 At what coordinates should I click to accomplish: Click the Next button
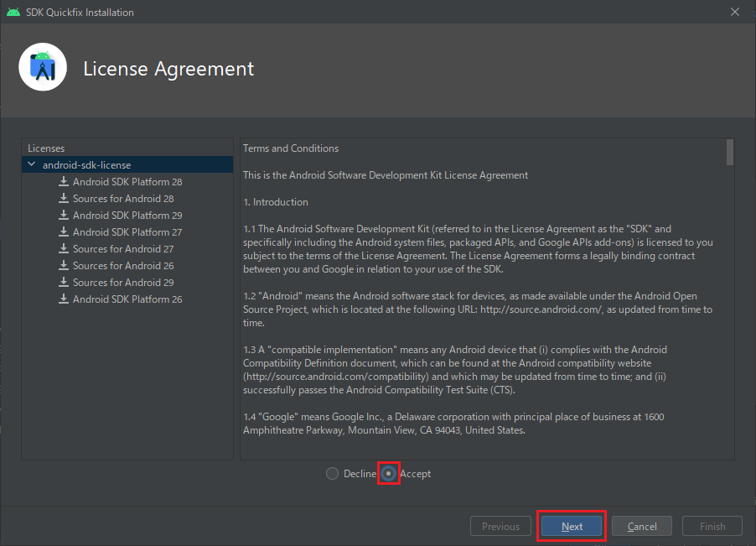coord(572,526)
